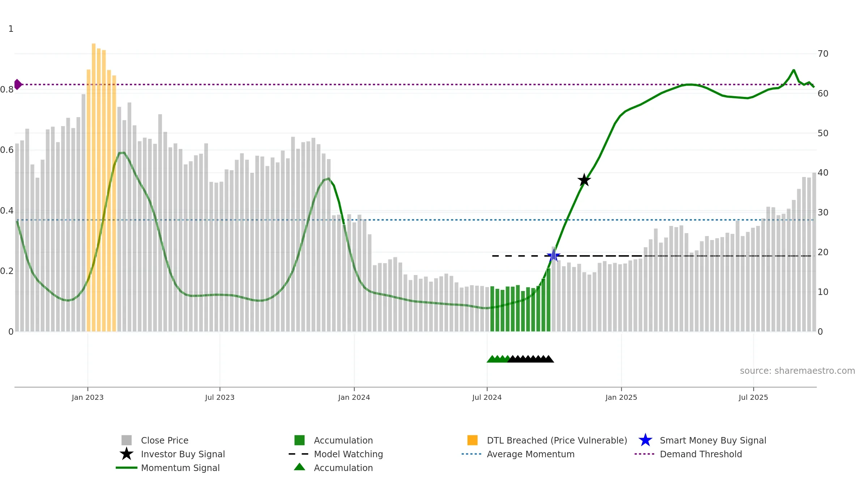This screenshot has height=488, width=868.
Task: Click the blue star legend icon
Action: (x=645, y=440)
